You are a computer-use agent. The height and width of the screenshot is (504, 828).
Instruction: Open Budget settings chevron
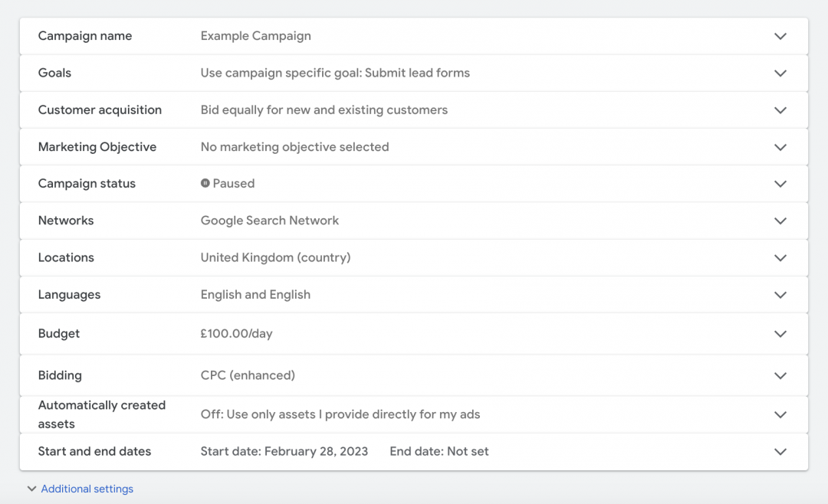[x=780, y=334]
